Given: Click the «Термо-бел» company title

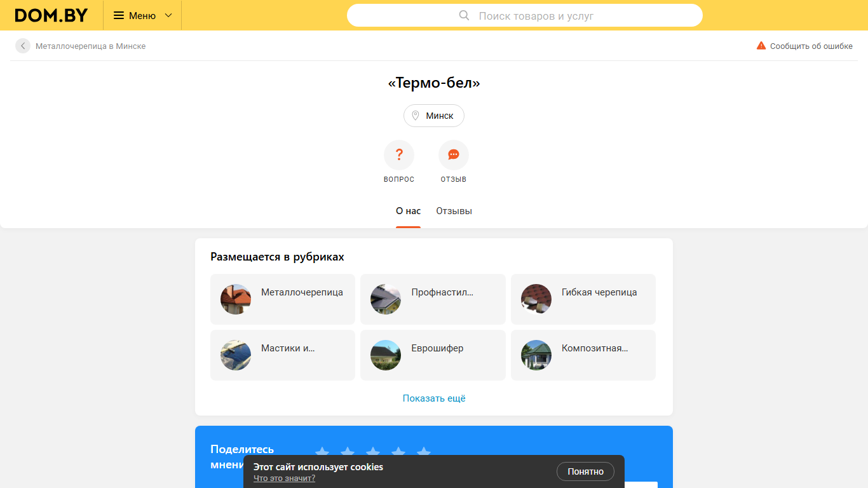Looking at the screenshot, I should point(434,83).
